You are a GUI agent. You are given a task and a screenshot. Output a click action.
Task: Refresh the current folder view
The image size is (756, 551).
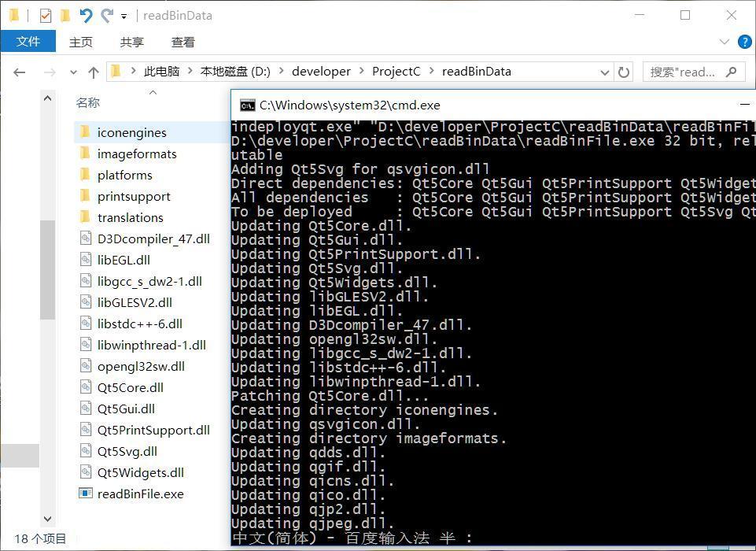[x=623, y=72]
